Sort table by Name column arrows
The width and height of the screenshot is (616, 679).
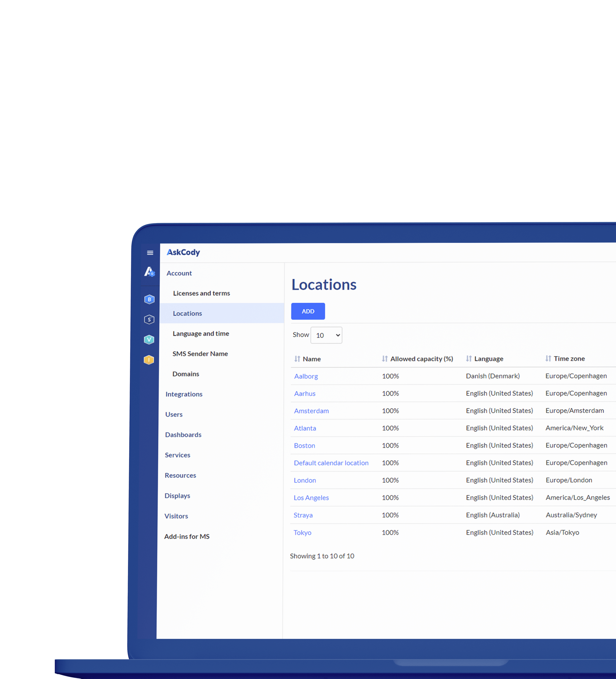[297, 359]
